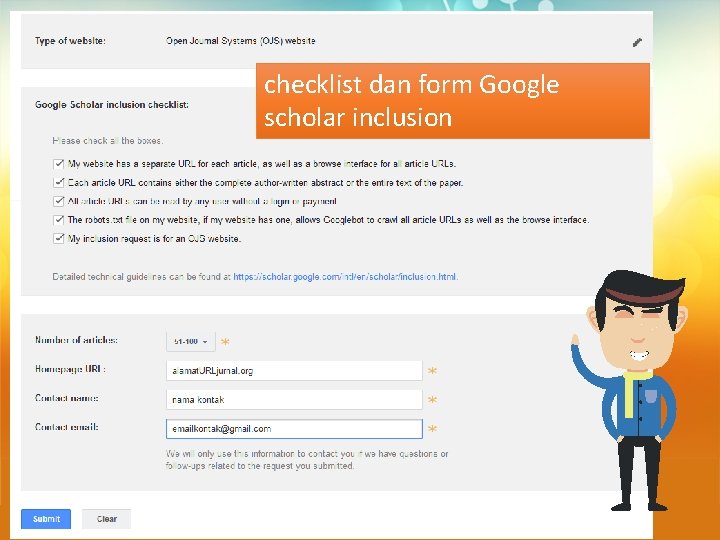Open the scholar.google.com inclusion guidelines link
The height and width of the screenshot is (540, 720).
(345, 277)
